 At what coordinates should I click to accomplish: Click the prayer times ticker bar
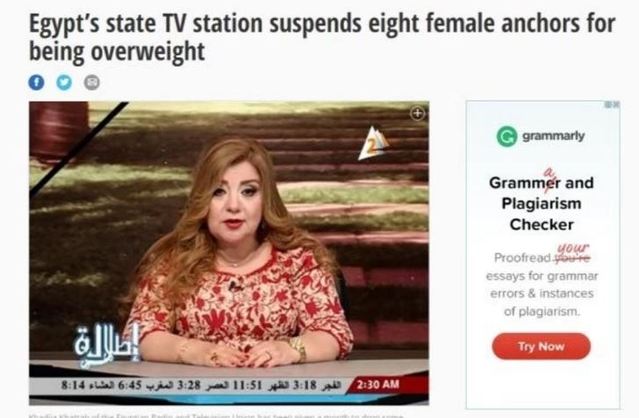200,385
